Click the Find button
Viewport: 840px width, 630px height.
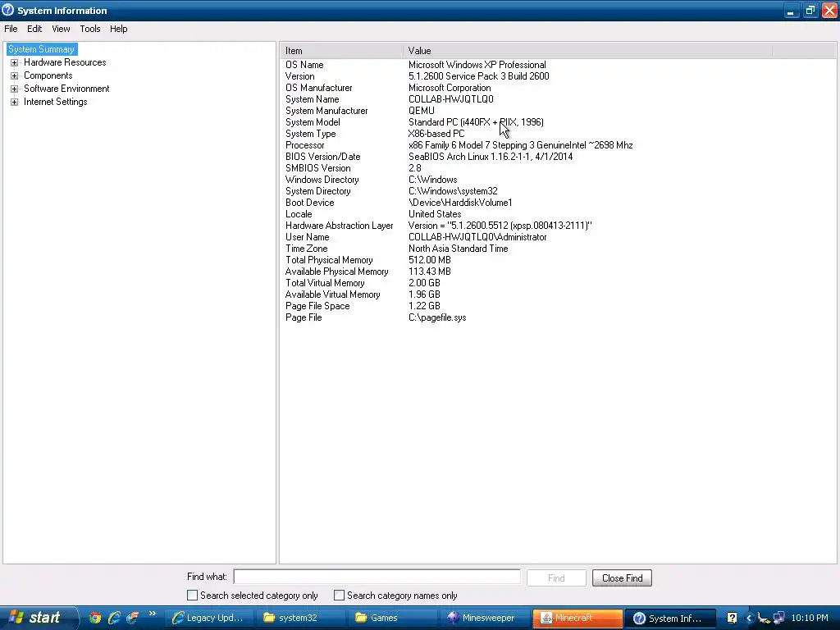(556, 578)
